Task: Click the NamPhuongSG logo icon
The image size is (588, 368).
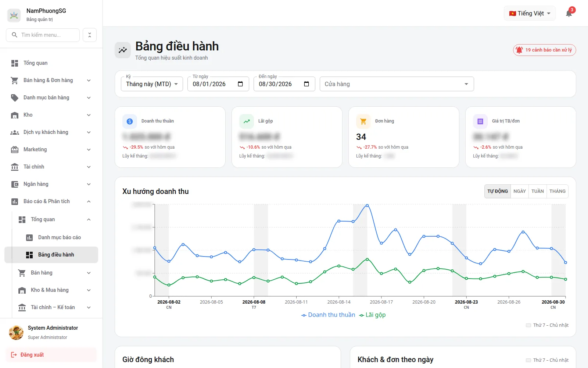Action: pos(14,15)
